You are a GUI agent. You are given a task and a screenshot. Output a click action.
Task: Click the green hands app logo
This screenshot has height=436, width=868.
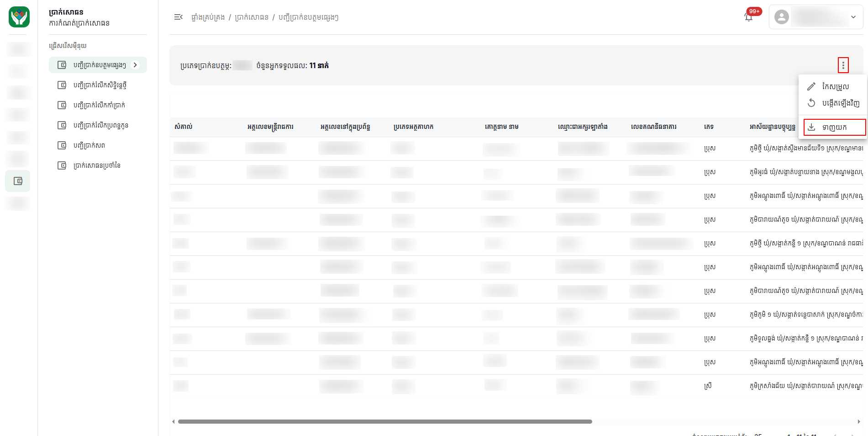pyautogui.click(x=19, y=17)
